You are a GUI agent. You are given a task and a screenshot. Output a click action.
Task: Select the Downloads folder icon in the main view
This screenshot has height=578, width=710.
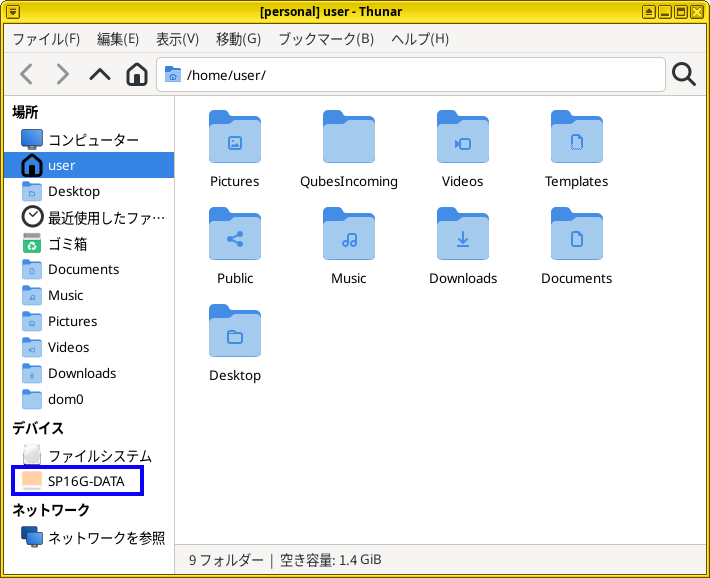(463, 234)
